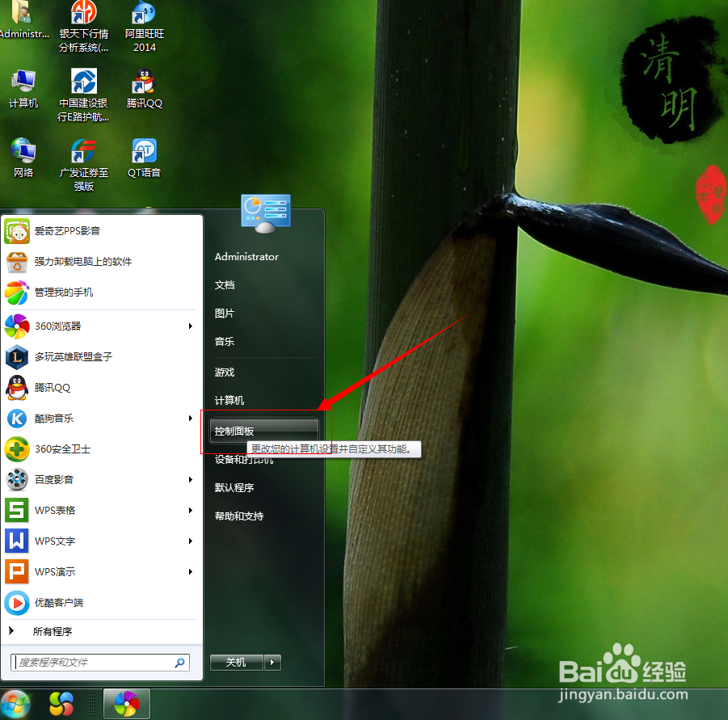Open 计算机 in start menu right pane
Viewport: 728px width, 720px height.
pos(229,401)
